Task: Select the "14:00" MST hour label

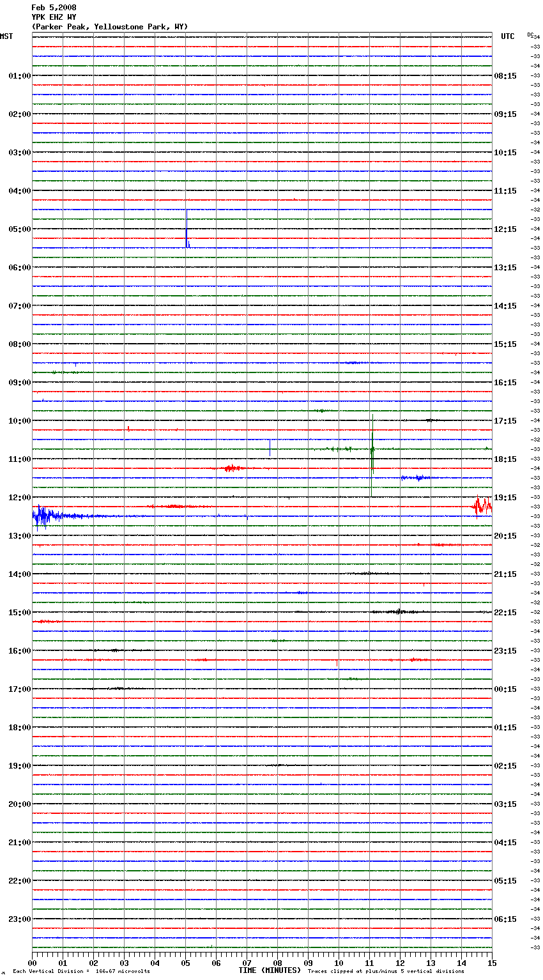Action: pos(20,574)
